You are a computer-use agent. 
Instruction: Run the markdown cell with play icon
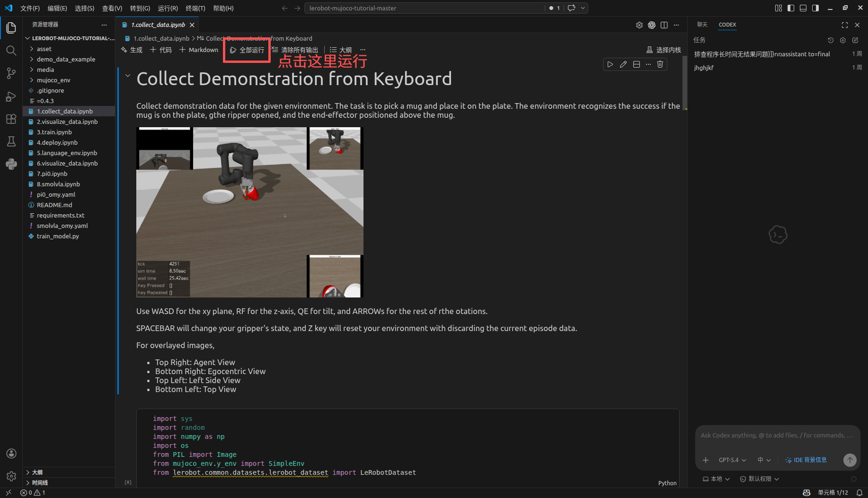click(x=610, y=64)
